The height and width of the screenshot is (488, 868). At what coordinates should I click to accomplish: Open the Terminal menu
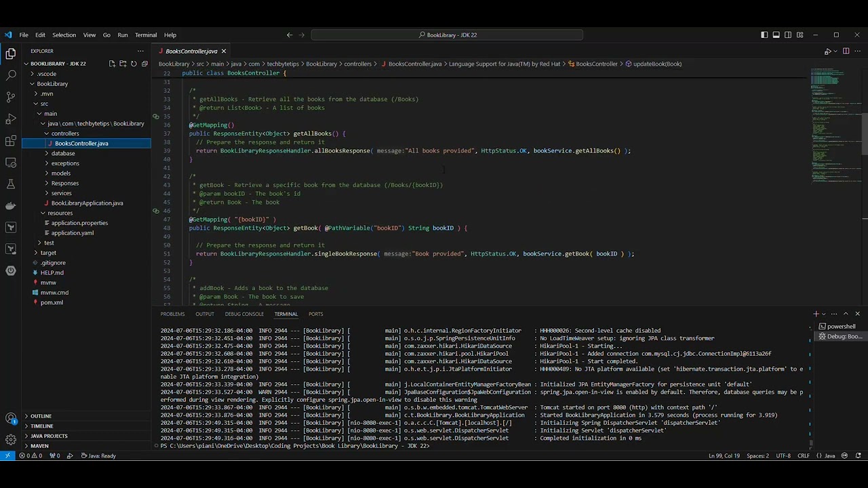(146, 35)
